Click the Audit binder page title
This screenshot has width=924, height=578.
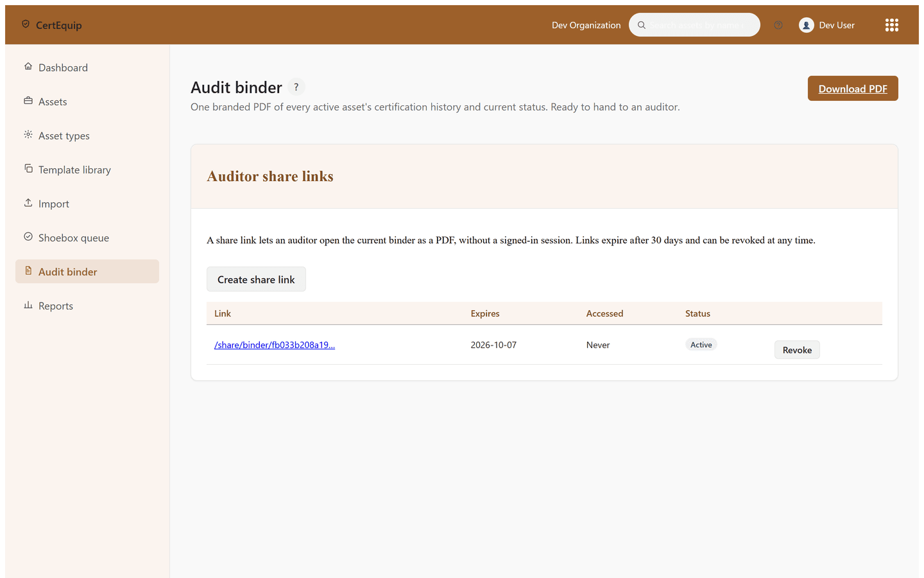pyautogui.click(x=237, y=87)
